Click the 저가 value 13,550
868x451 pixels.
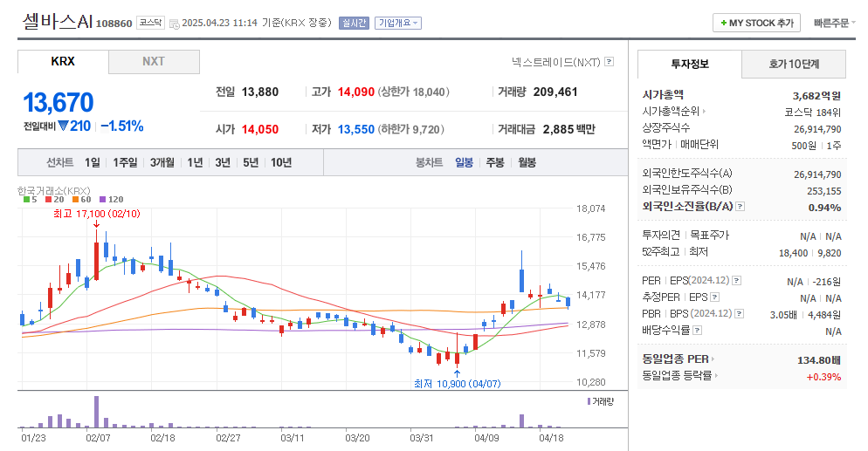point(356,129)
